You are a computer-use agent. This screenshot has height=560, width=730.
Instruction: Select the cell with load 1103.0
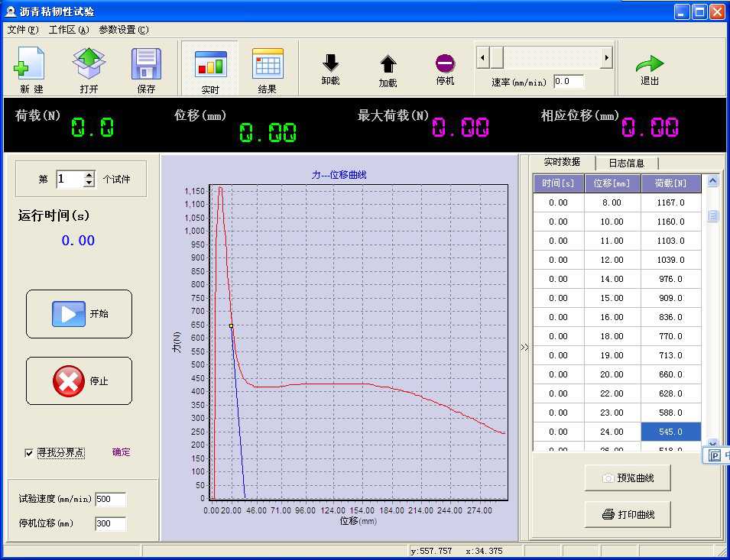671,241
